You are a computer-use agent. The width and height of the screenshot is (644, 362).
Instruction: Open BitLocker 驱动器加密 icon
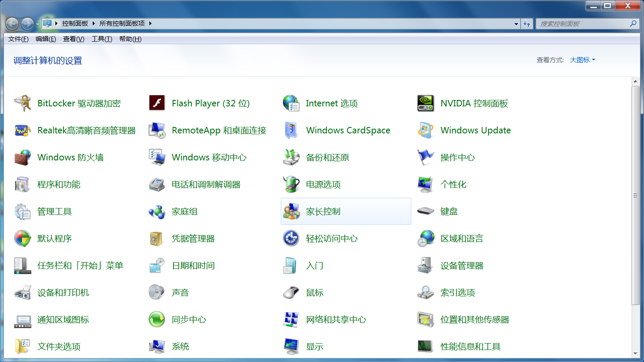tap(22, 103)
